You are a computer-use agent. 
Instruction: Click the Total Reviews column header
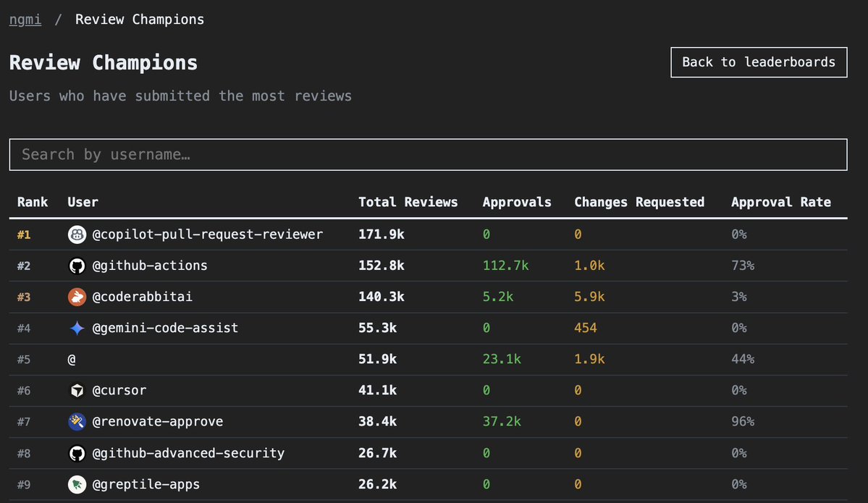pyautogui.click(x=408, y=202)
